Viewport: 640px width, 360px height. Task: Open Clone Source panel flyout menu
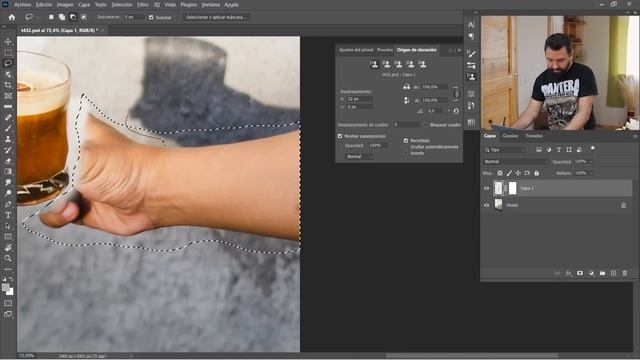459,50
